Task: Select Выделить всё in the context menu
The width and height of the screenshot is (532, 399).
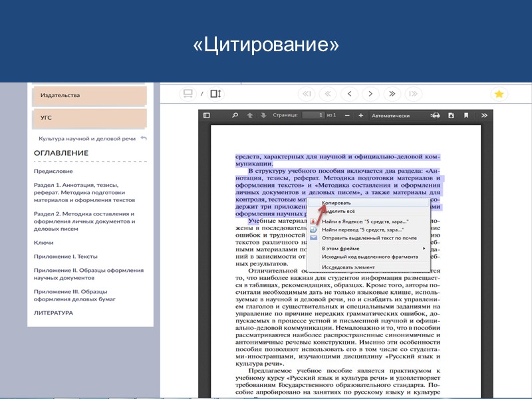Action: click(368, 211)
